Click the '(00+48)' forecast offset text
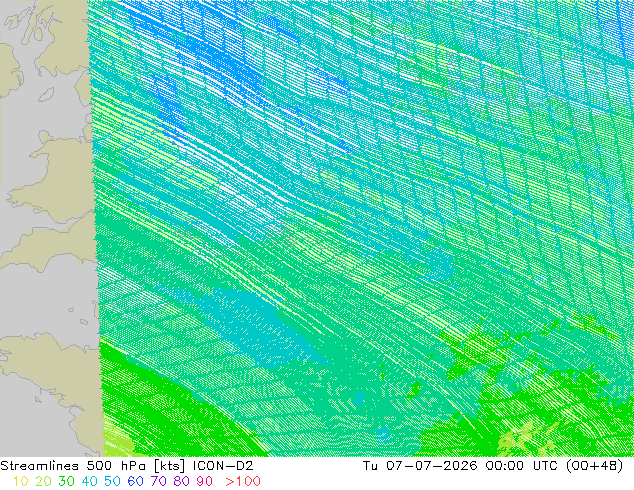This screenshot has height=490, width=634. tap(594, 466)
